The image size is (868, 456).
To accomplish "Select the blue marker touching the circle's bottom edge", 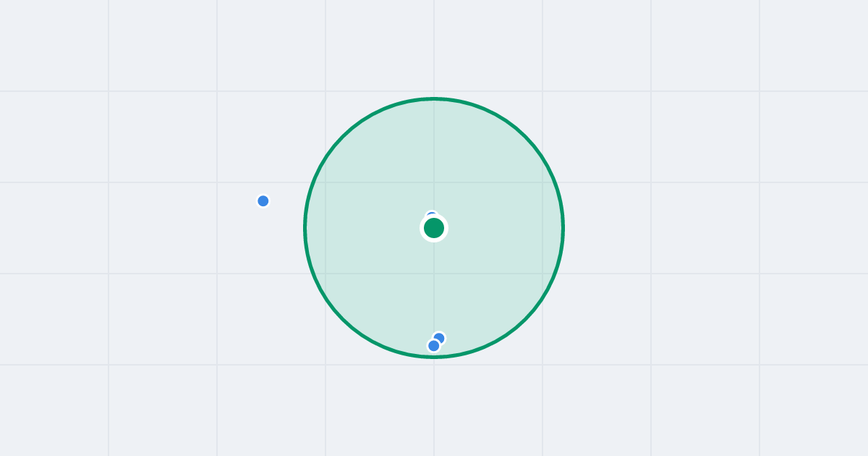I will pos(434,346).
